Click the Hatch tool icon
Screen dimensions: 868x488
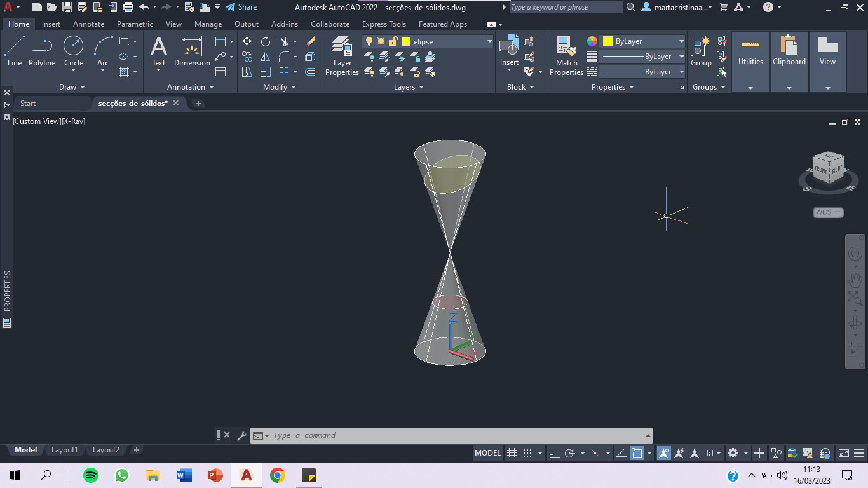[x=124, y=72]
